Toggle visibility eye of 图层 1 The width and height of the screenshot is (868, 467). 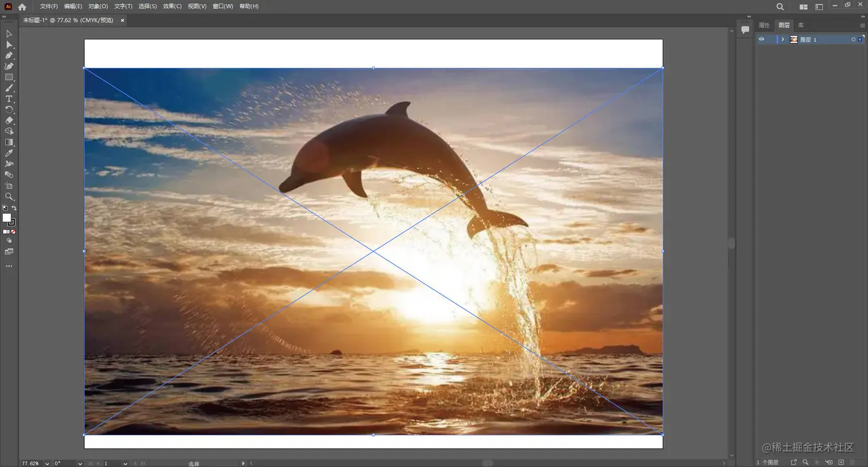tap(762, 40)
